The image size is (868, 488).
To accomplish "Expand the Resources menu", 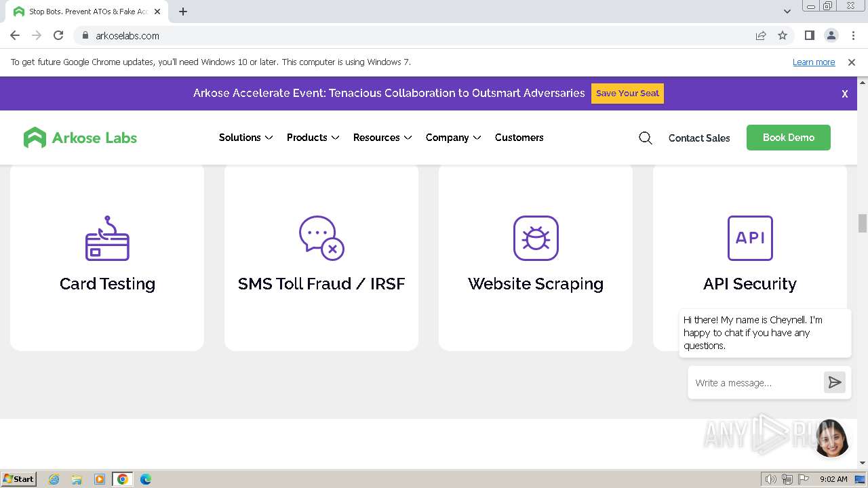I will [x=382, y=138].
